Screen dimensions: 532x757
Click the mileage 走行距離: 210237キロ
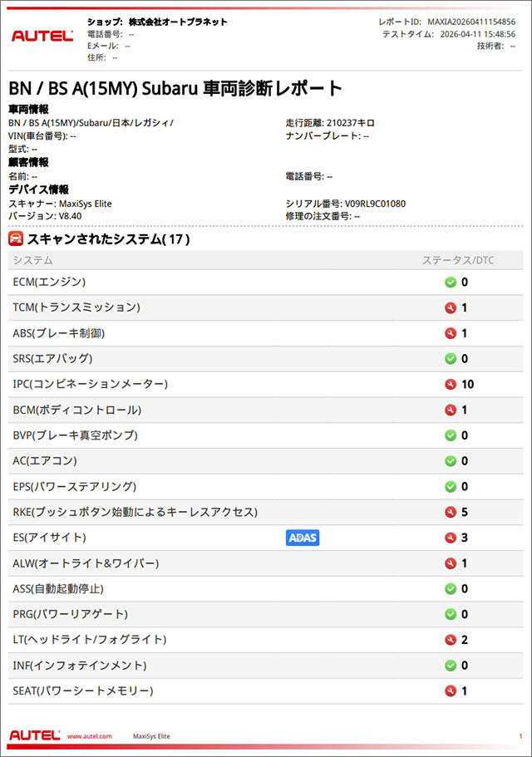[x=330, y=123]
